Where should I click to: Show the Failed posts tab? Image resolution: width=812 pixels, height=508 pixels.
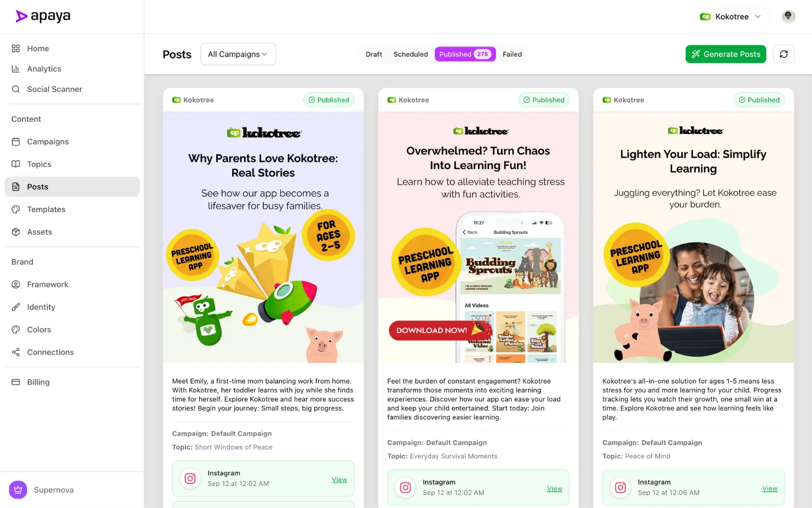pos(512,54)
